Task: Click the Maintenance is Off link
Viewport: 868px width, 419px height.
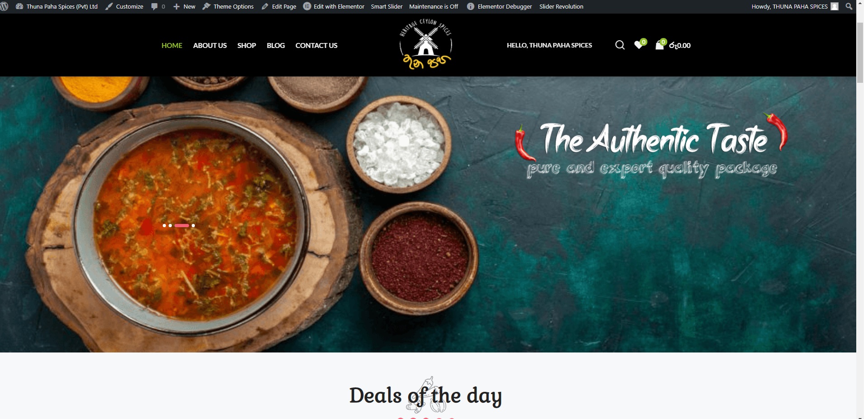Action: point(434,6)
